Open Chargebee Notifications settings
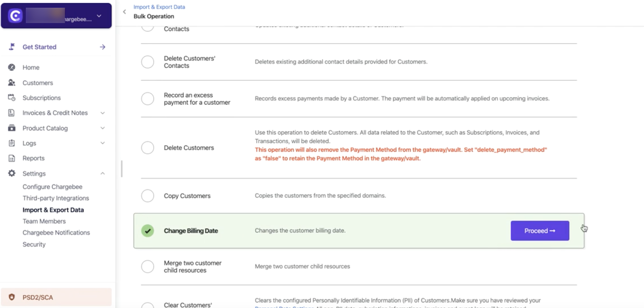Viewport: 644px width, 308px height. point(56,233)
